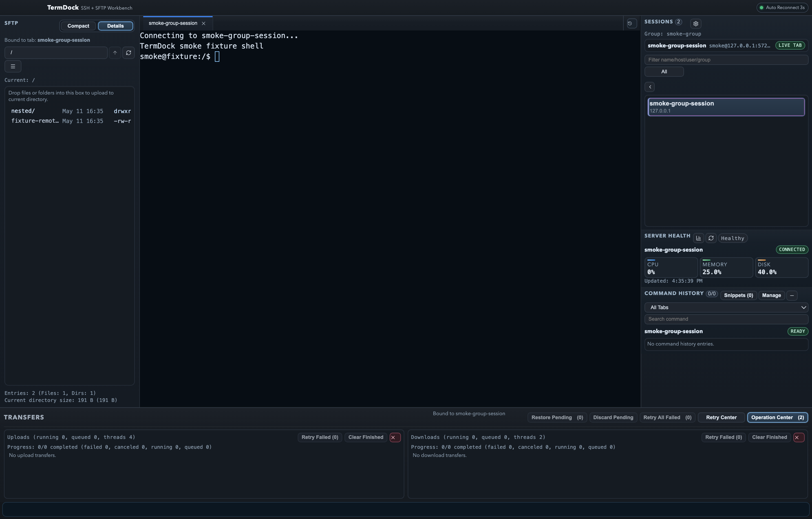The width and height of the screenshot is (812, 519).
Task: Collapse the sessions list with chevron
Action: click(x=650, y=87)
